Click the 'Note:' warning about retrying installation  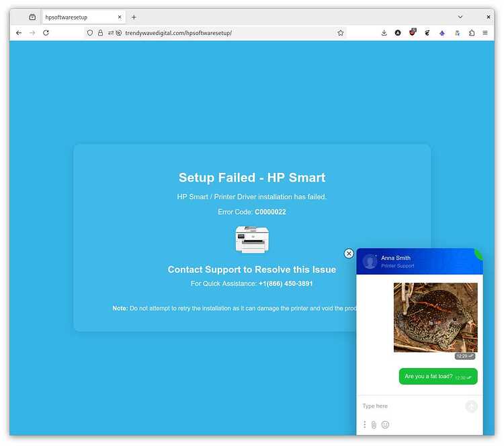pos(234,308)
